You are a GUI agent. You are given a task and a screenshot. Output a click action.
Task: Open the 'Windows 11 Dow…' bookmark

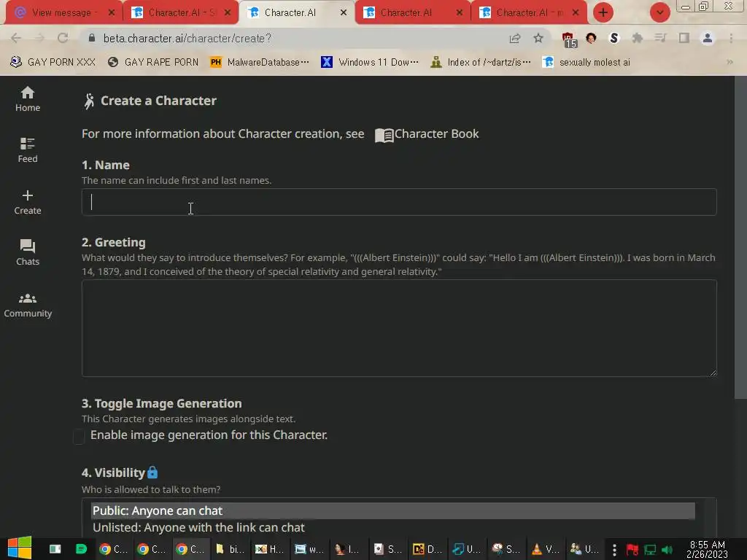click(x=370, y=63)
